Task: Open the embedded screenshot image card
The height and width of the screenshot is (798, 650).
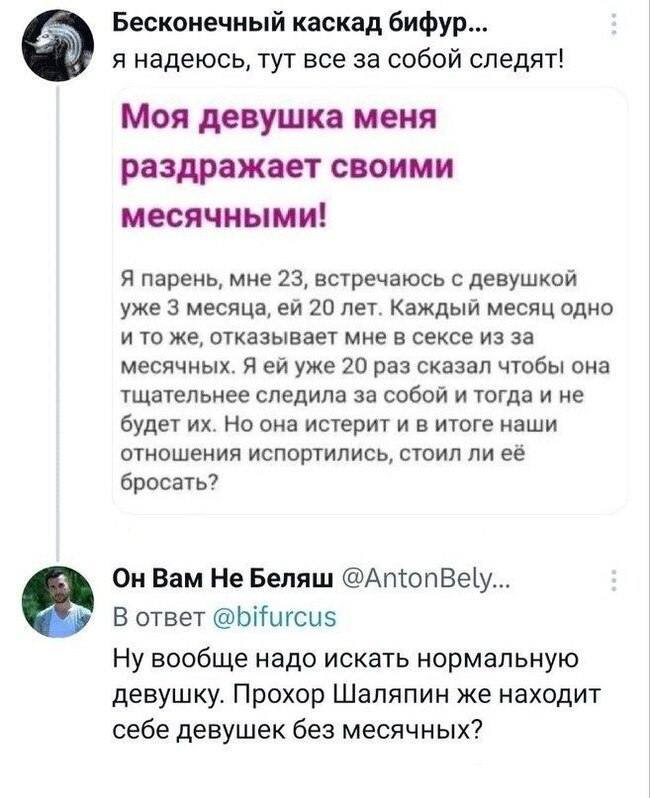Action: (x=368, y=300)
